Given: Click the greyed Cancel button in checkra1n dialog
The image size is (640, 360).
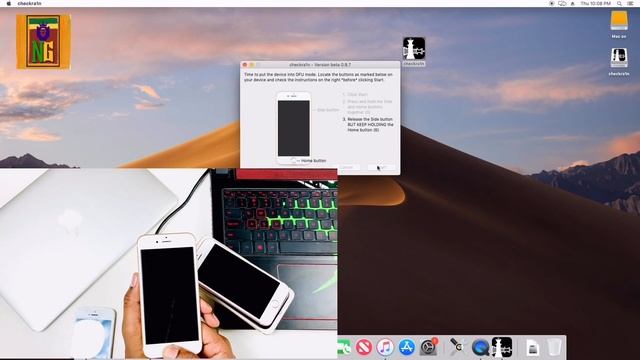Looking at the screenshot, I should (x=347, y=167).
